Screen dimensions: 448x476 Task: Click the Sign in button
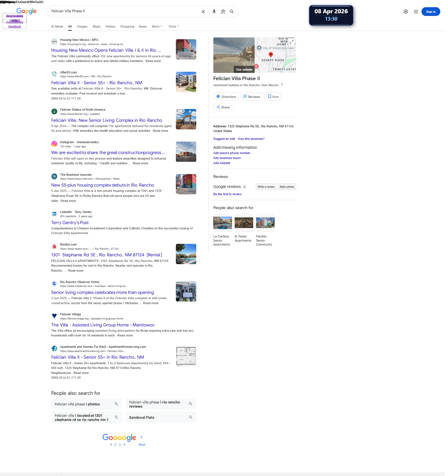coord(430,12)
